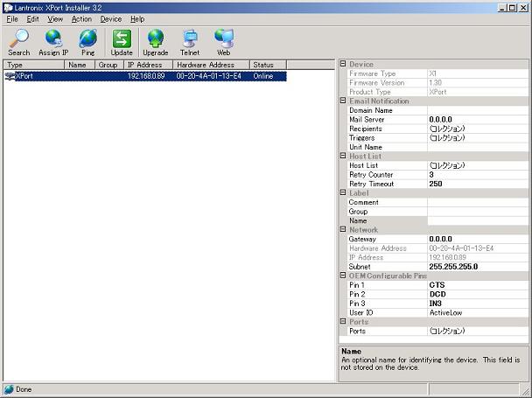Select the Retry Timeout value 250
The height and width of the screenshot is (398, 532).
coord(478,184)
